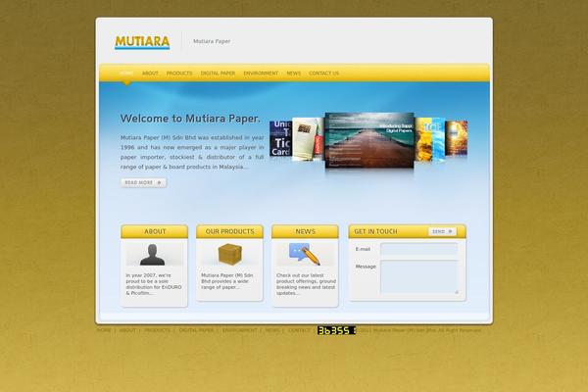Select the Ticket Card slideshow thumbnail
This screenshot has height=392, width=588.
280,138
